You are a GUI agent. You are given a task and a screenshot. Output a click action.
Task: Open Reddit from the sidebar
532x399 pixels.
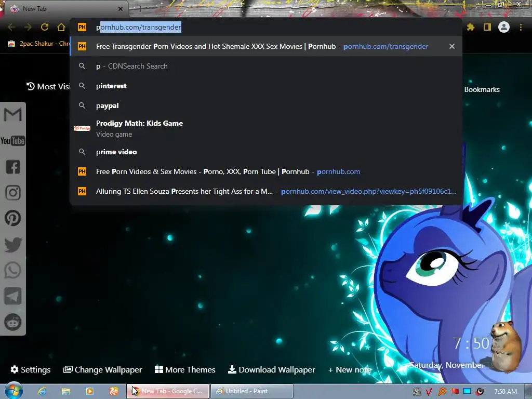pyautogui.click(x=13, y=322)
